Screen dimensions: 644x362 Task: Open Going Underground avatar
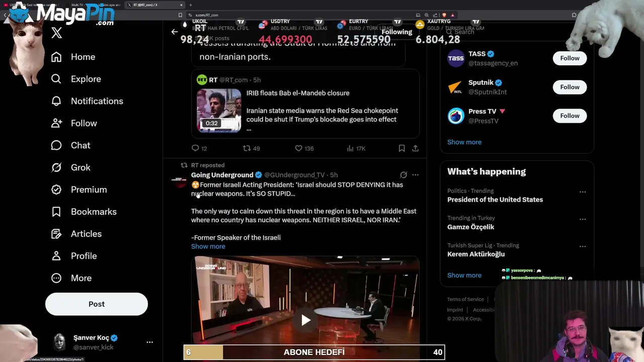coord(179,179)
